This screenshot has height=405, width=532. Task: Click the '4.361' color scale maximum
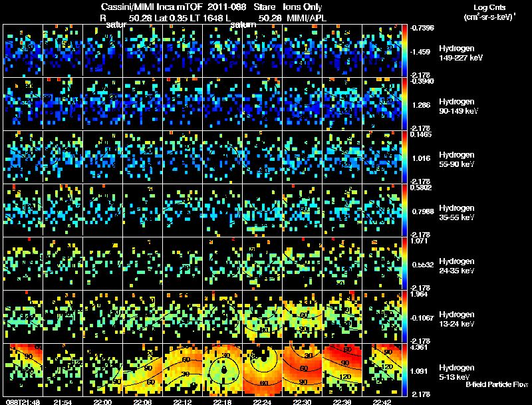click(419, 347)
